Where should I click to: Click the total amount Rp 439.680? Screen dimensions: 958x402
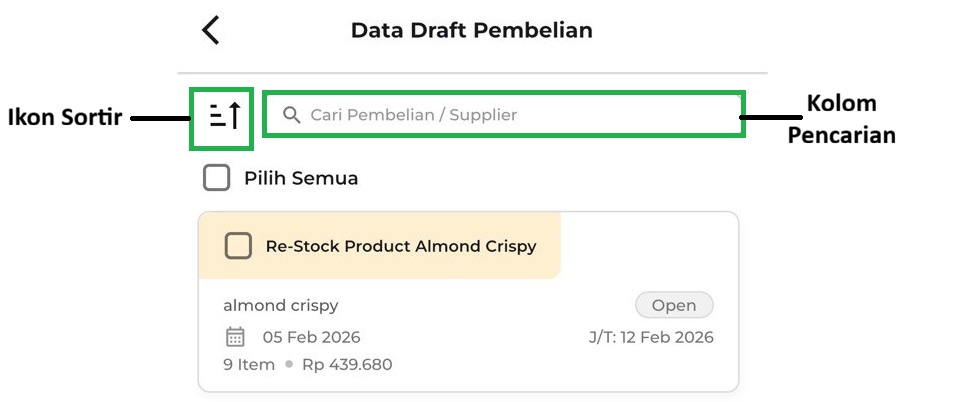[347, 364]
